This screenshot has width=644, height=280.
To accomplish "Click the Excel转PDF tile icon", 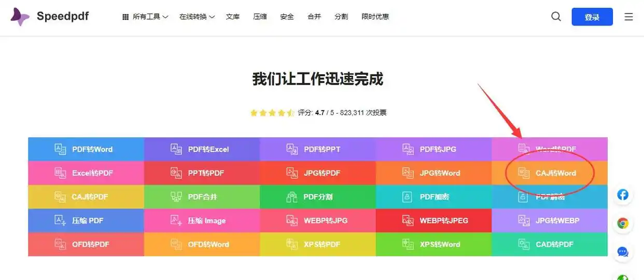I will [60, 173].
